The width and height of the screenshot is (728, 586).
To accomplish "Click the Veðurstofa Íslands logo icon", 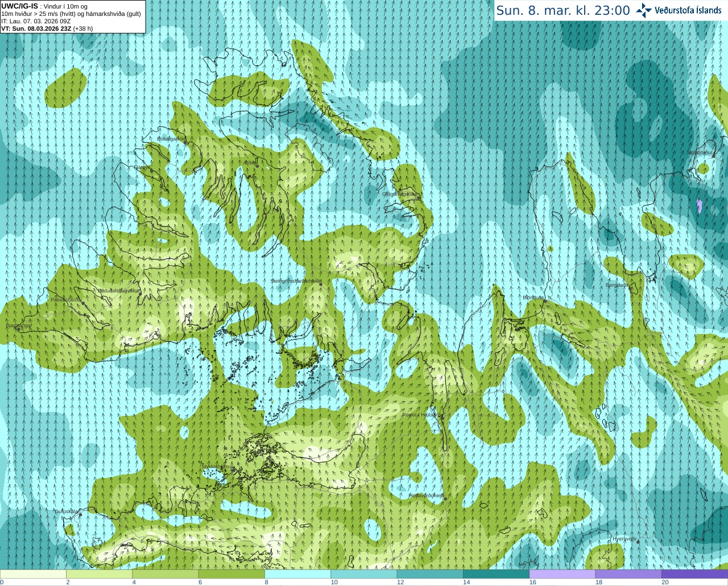I will pos(644,10).
